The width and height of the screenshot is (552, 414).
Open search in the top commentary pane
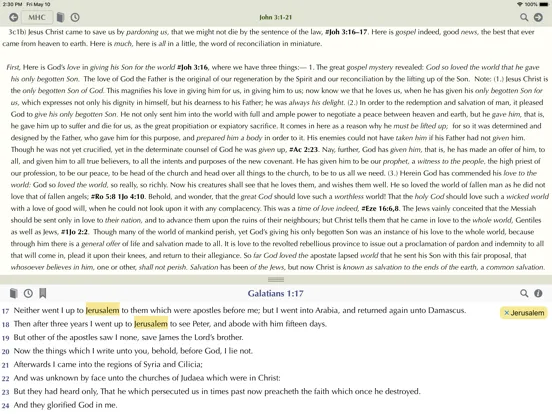[524, 17]
